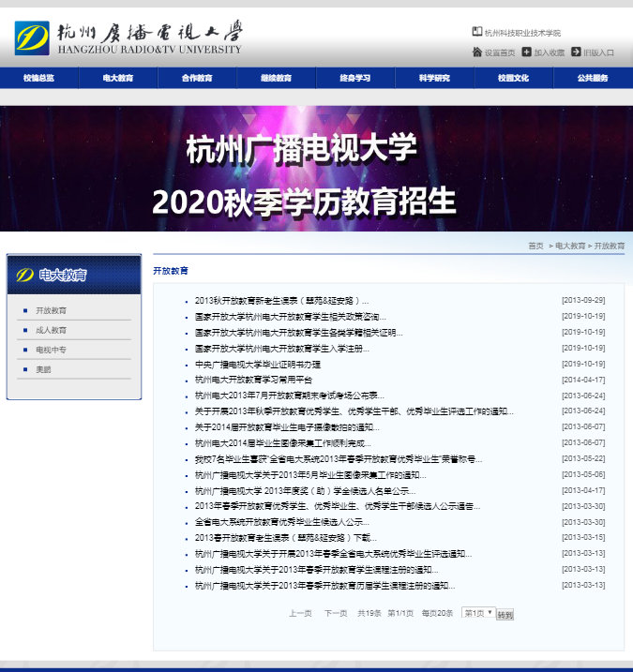Image resolution: width=633 pixels, height=672 pixels.
Task: Select 奥鹏 in the left sidebar
Action: click(43, 369)
